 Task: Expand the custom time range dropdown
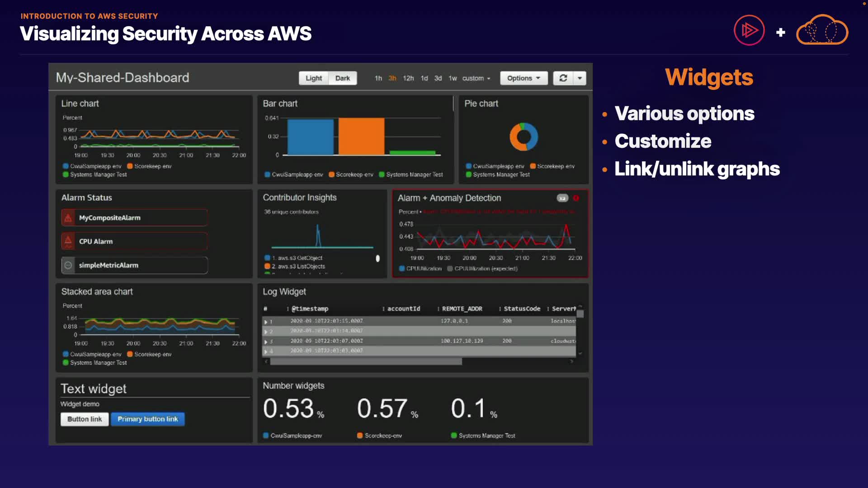point(476,78)
